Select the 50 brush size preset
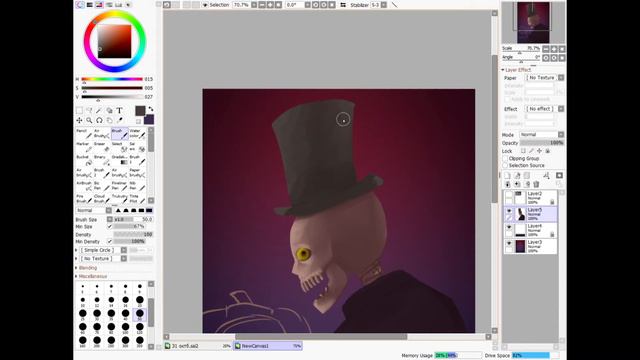640x360 pixels. point(140,314)
